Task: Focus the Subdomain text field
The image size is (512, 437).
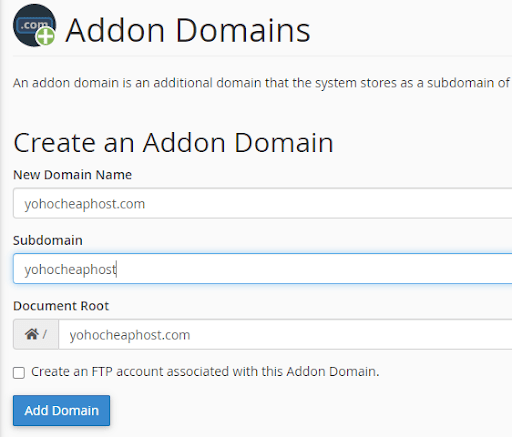Action: pos(263,269)
